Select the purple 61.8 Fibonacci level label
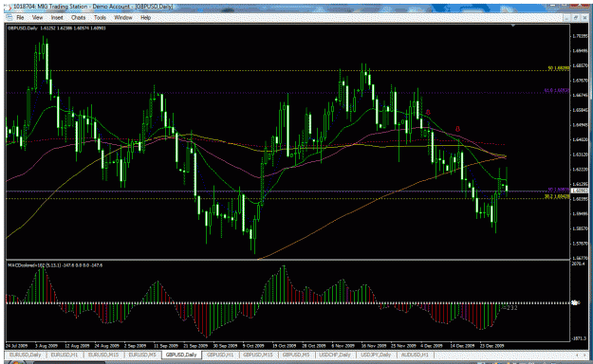Image resolution: width=593 pixels, height=364 pixels. tap(557, 90)
